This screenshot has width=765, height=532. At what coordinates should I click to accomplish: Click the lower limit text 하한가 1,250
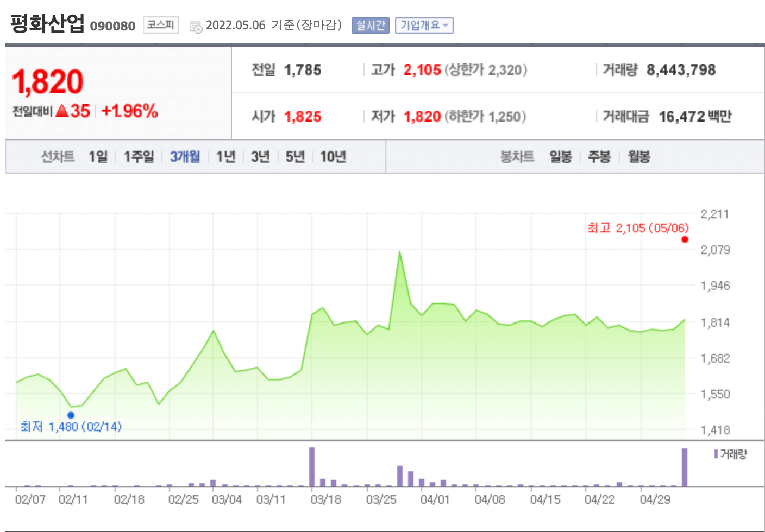[485, 117]
